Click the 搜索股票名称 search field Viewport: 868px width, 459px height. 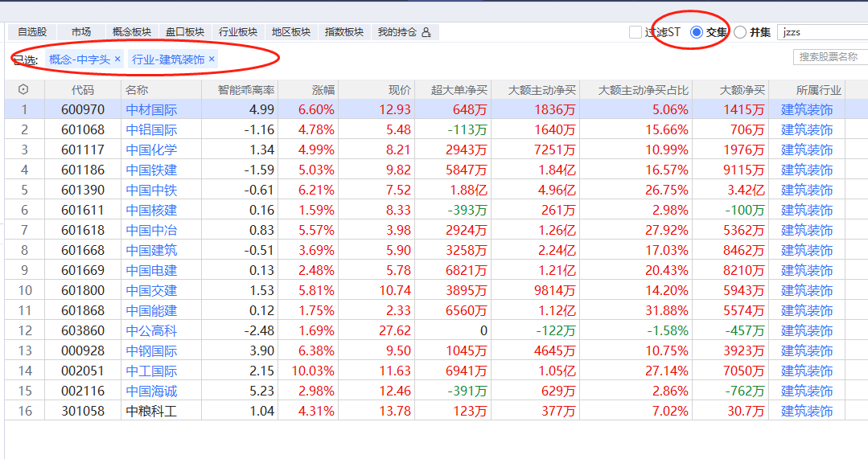(x=831, y=57)
